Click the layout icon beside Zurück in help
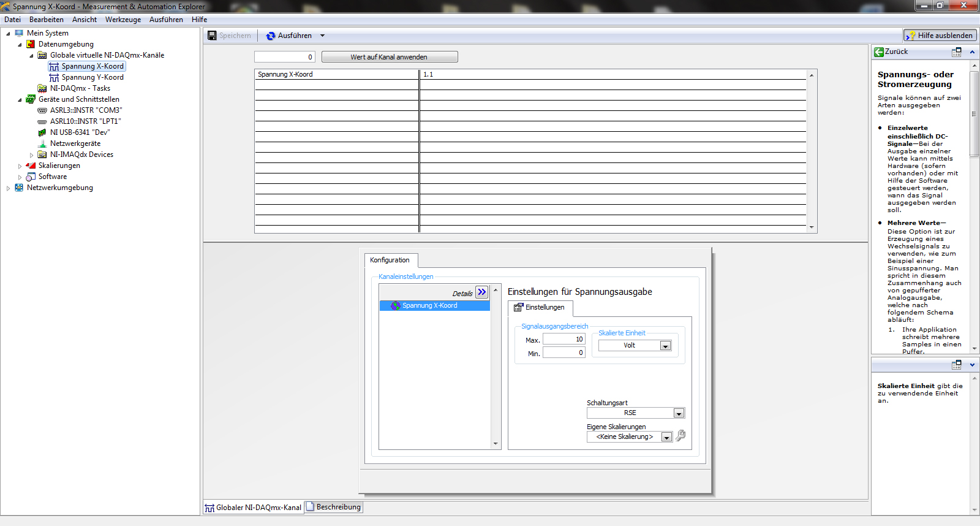Viewport: 980px width, 526px height. coord(957,52)
